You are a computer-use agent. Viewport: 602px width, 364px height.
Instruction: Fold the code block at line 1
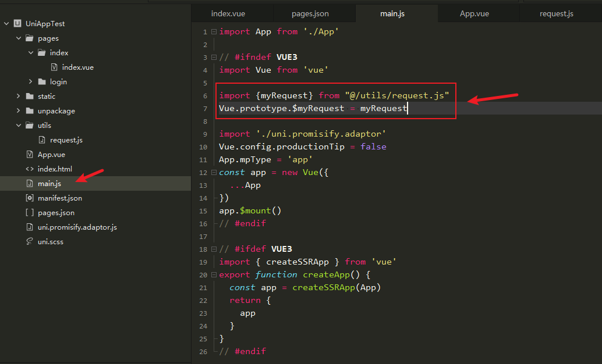point(214,31)
